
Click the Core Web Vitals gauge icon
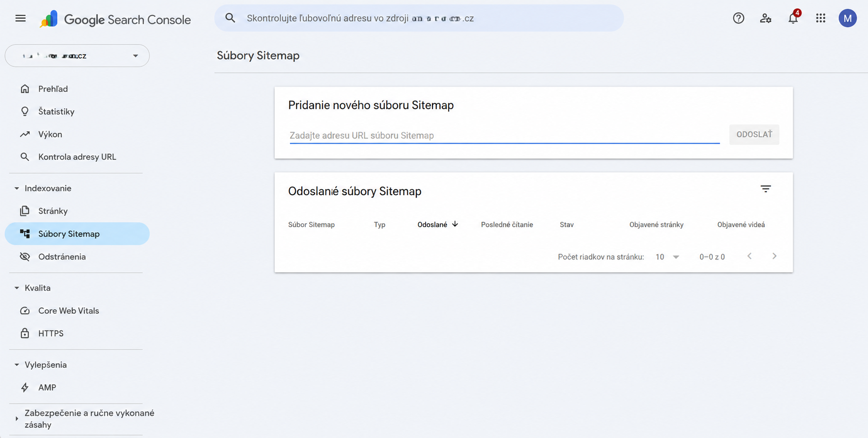pyautogui.click(x=25, y=311)
